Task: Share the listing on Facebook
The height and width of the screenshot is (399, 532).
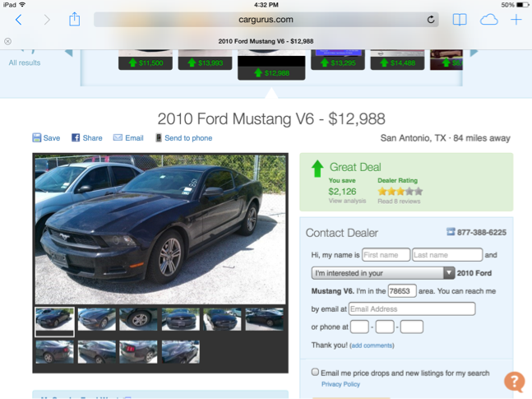Action: 86,138
